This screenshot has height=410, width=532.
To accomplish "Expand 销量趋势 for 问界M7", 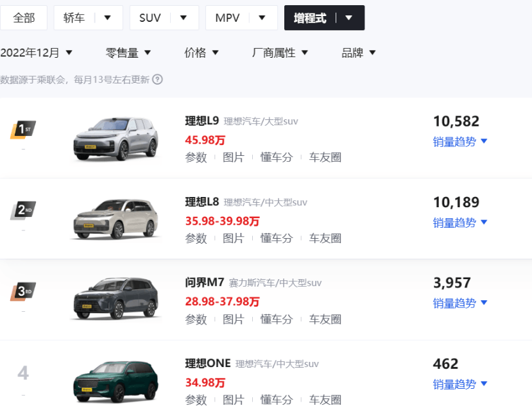I will (x=460, y=303).
